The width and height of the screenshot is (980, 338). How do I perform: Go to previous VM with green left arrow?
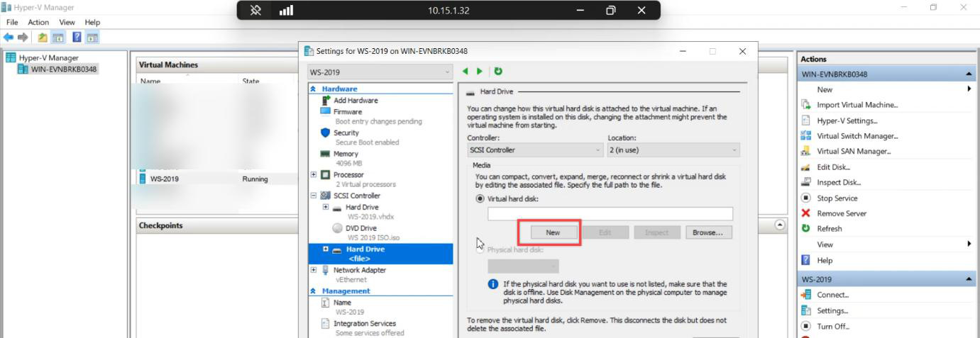coord(466,72)
